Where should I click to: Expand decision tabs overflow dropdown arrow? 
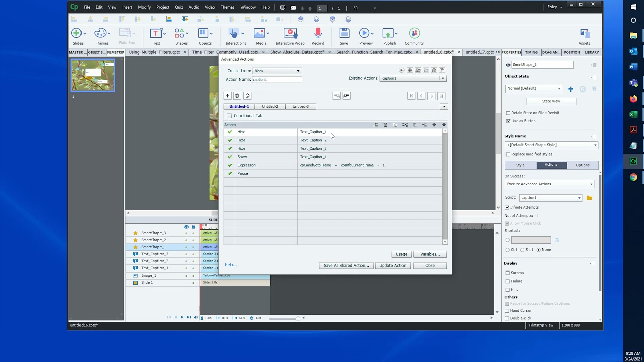pos(444,106)
